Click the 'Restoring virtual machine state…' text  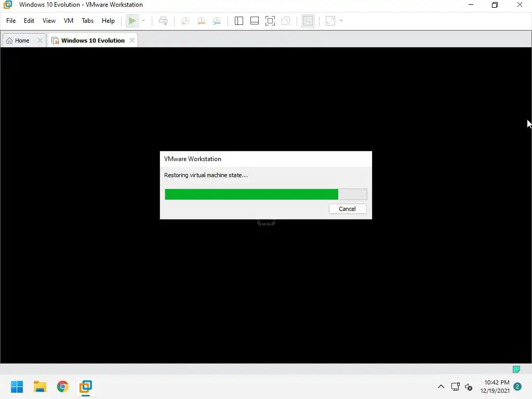[x=206, y=175]
